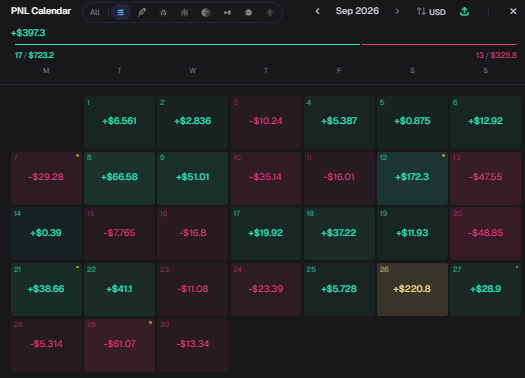Open day 18 cell showing +$37.22
This screenshot has height=378, width=525.
click(339, 233)
